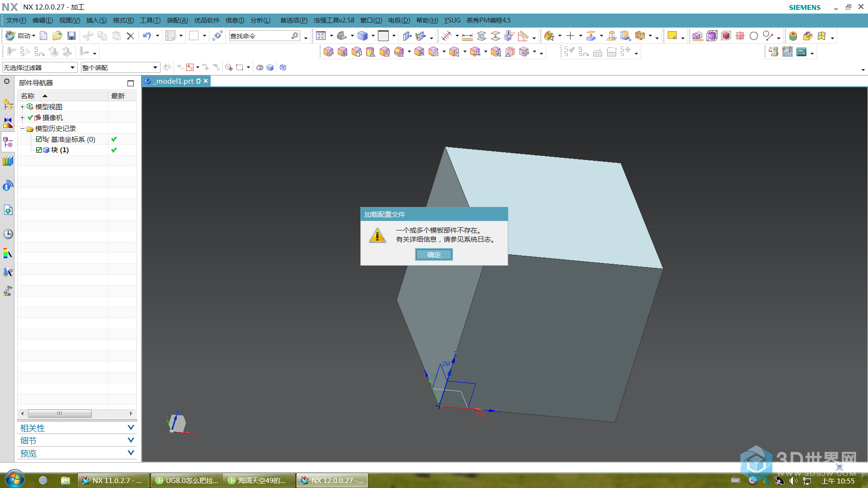Image resolution: width=868 pixels, height=488 pixels.
Task: Open the calculator-style icon in toolbar
Action: 802,52
